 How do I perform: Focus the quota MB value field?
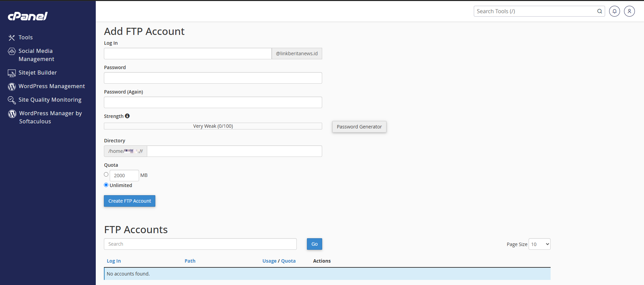(124, 176)
